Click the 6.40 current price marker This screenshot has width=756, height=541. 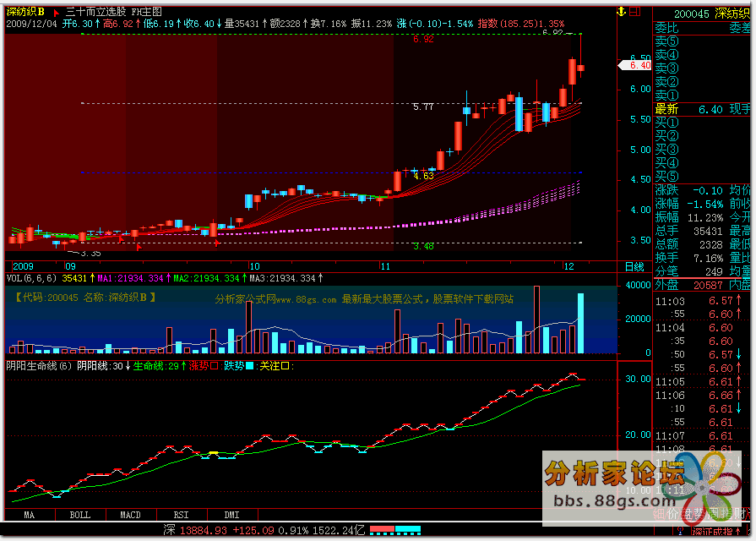point(639,64)
